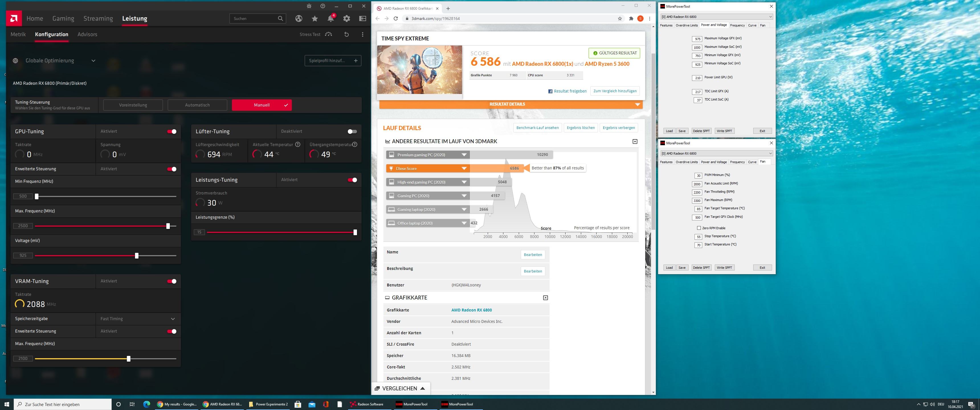Screen dimensions: 980x410
Task: Open a new Chrome tab with plus icon
Action: (448, 8)
